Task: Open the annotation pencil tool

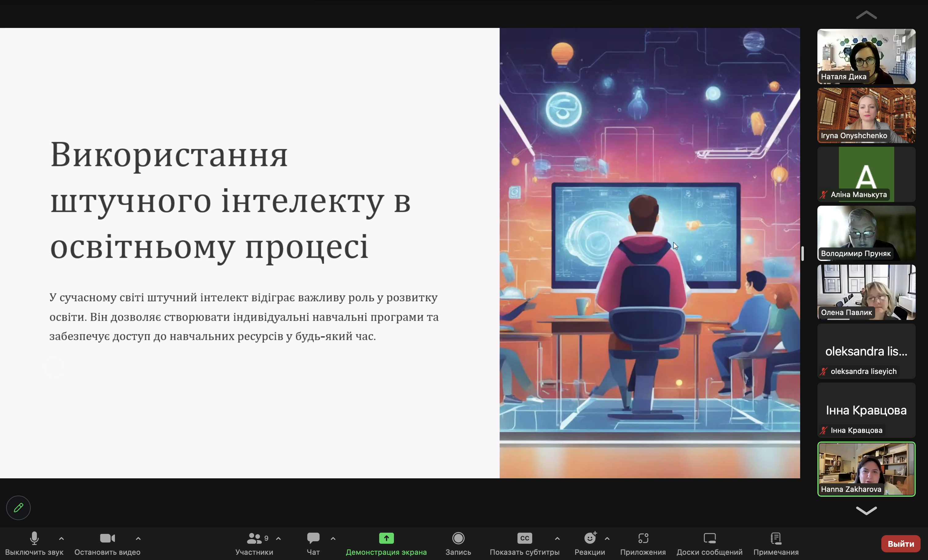Action: coord(18,508)
